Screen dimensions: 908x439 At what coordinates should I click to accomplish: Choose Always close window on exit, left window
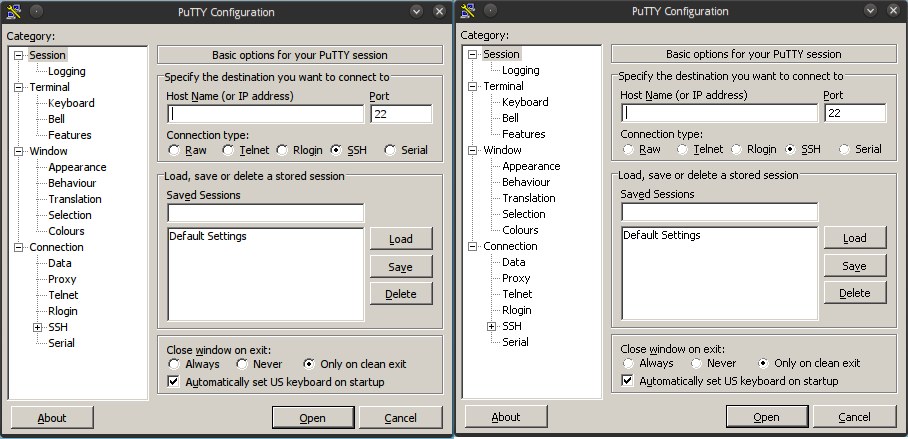pyautogui.click(x=174, y=364)
